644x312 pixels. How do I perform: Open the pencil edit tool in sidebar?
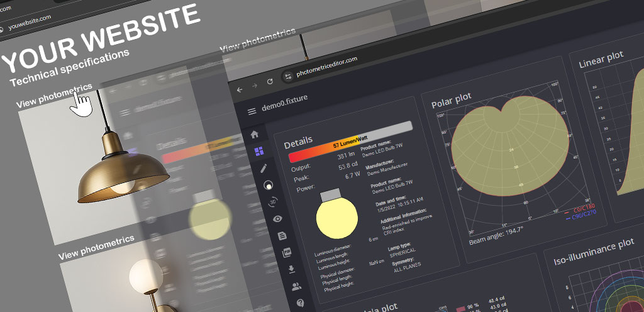tap(264, 169)
